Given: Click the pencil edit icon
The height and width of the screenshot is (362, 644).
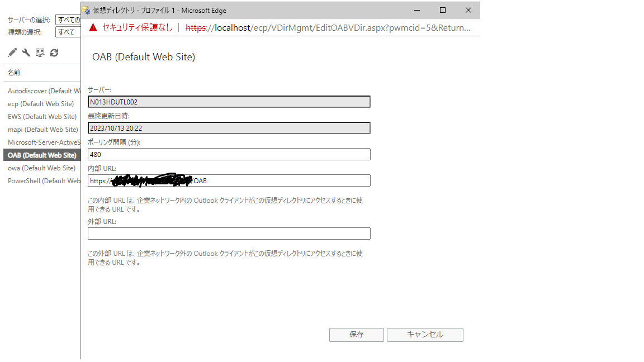Looking at the screenshot, I should coord(12,53).
